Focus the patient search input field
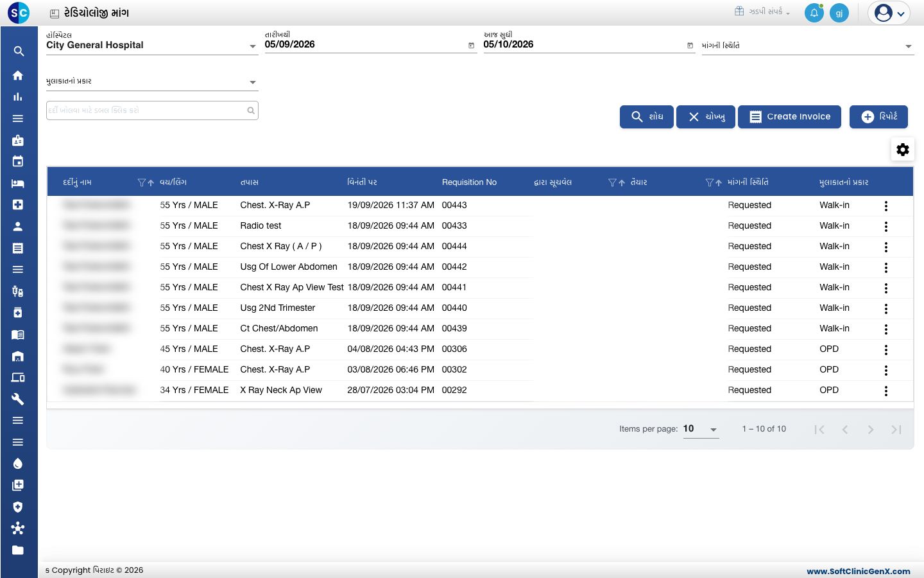The image size is (924, 578). pos(152,110)
